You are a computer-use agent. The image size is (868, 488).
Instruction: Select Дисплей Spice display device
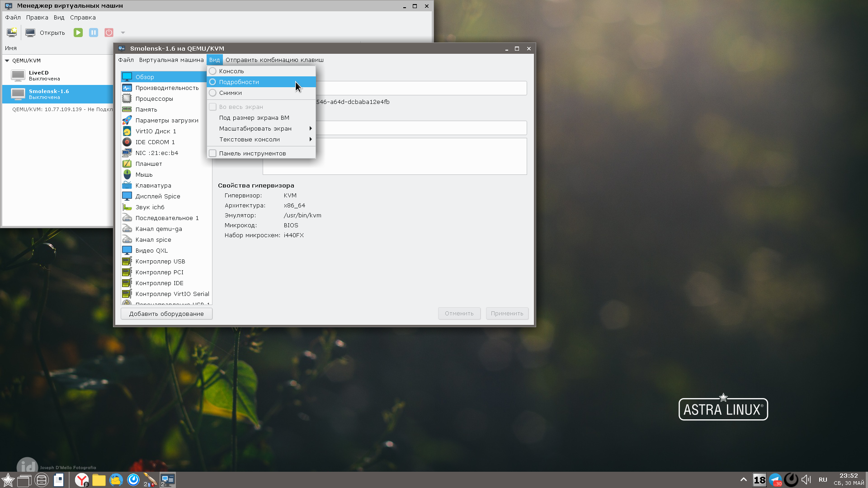click(166, 196)
